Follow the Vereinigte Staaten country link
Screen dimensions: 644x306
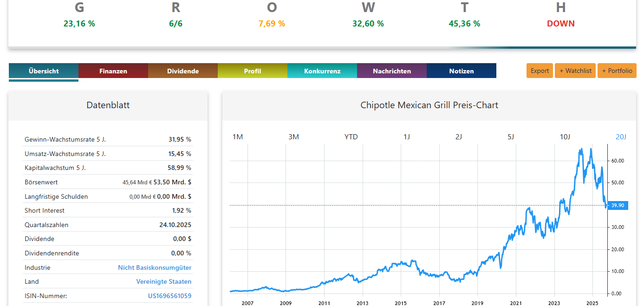coord(163,281)
